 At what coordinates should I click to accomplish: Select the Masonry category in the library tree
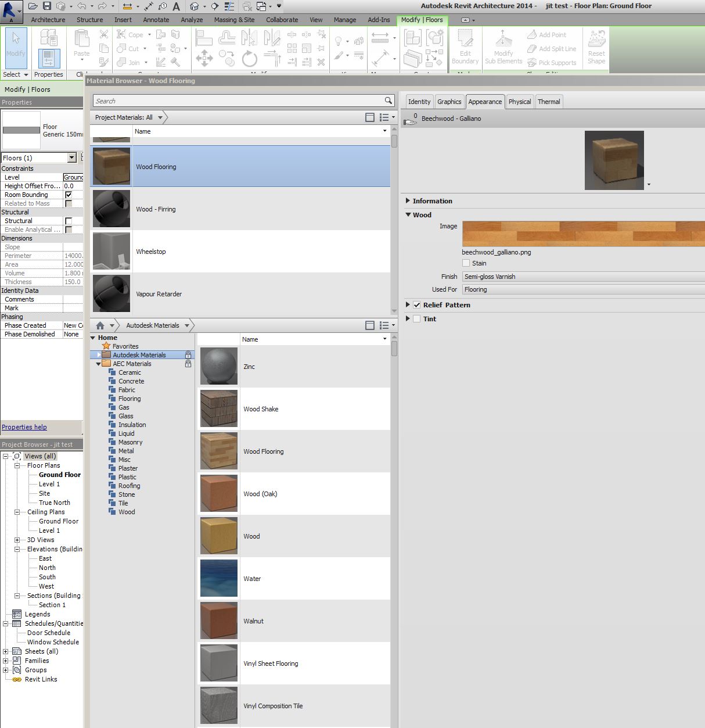pos(130,442)
